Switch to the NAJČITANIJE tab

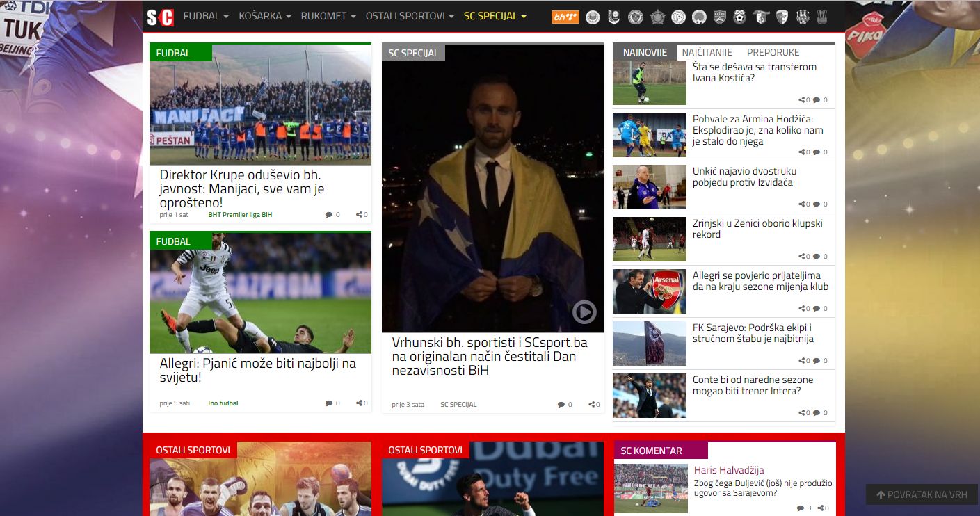point(707,52)
